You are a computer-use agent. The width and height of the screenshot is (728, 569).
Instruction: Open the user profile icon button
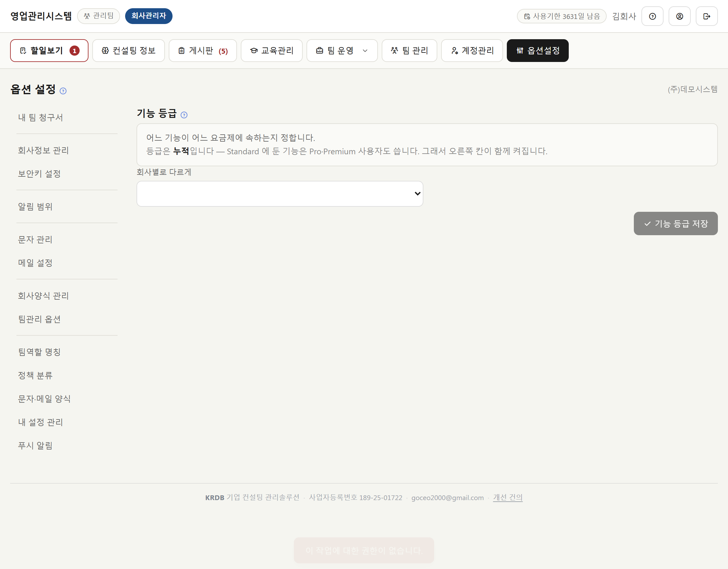(x=679, y=16)
